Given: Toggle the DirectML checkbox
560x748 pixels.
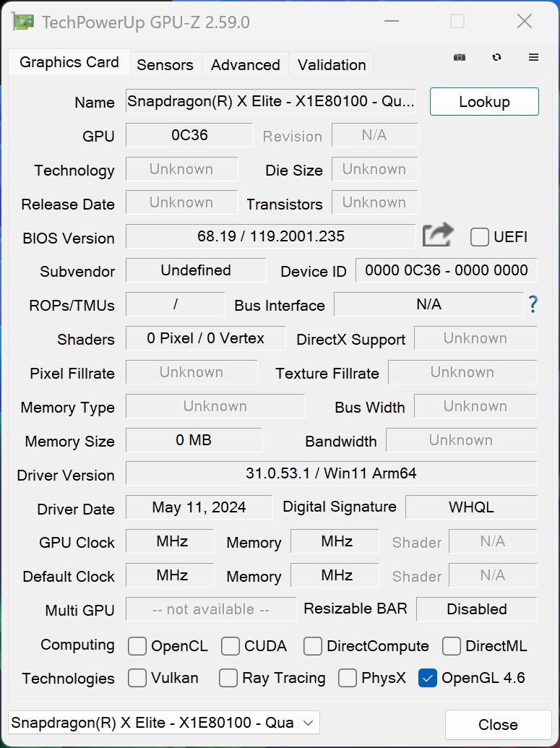Looking at the screenshot, I should (x=451, y=646).
